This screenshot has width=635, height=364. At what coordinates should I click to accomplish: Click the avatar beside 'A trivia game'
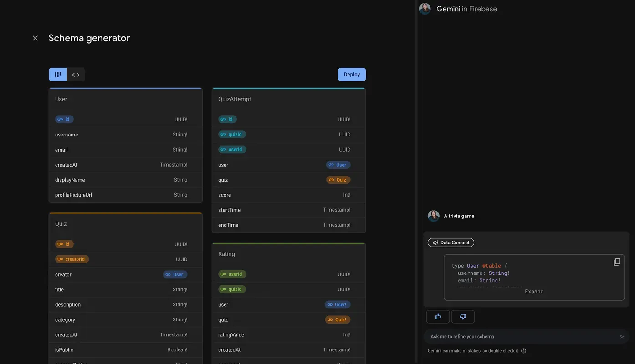434,216
